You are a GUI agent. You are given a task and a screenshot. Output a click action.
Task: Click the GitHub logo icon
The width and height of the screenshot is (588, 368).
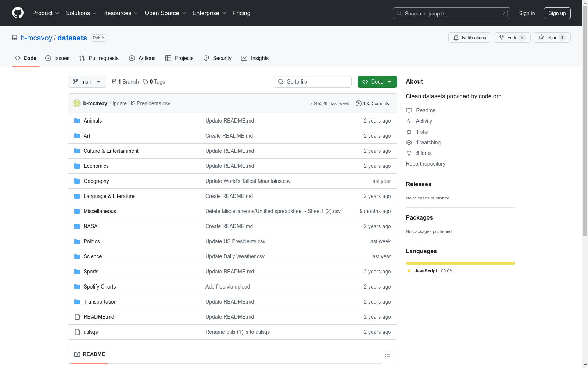click(x=18, y=13)
